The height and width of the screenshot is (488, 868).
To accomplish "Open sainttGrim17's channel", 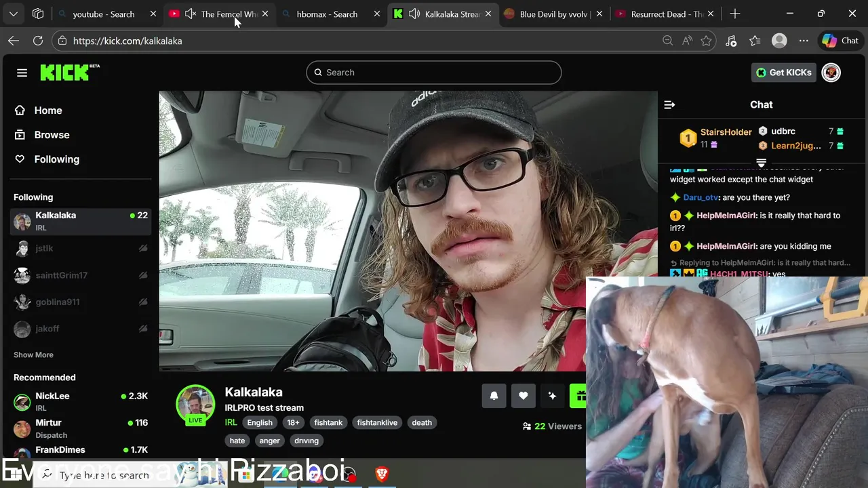I will coord(81,275).
